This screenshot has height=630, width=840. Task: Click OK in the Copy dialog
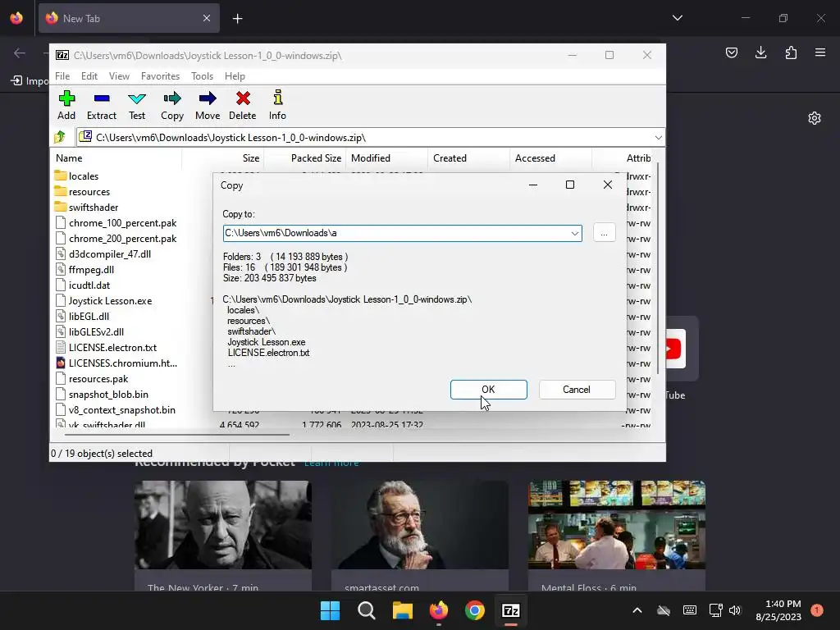tap(489, 390)
